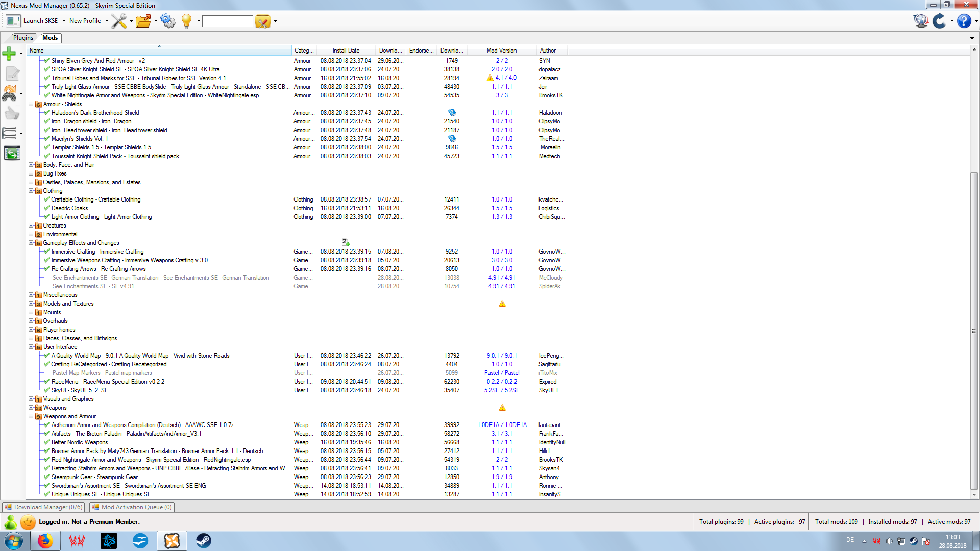Click the Open Folders toolbar icon
Screen dimensions: 980x551
tap(143, 21)
